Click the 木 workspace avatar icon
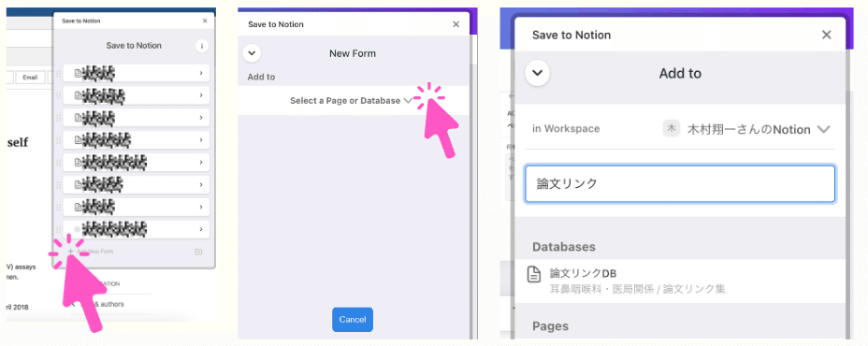This screenshot has height=346, width=868. point(672,129)
